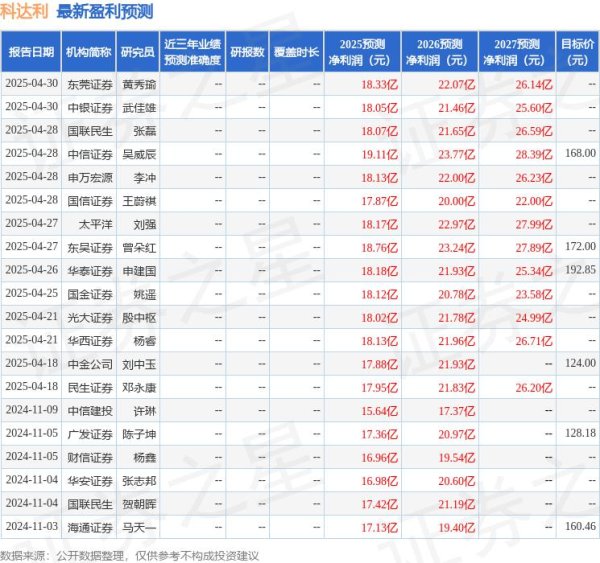
Task: Click 2025 profit value 18.76亿
Action: 380,248
